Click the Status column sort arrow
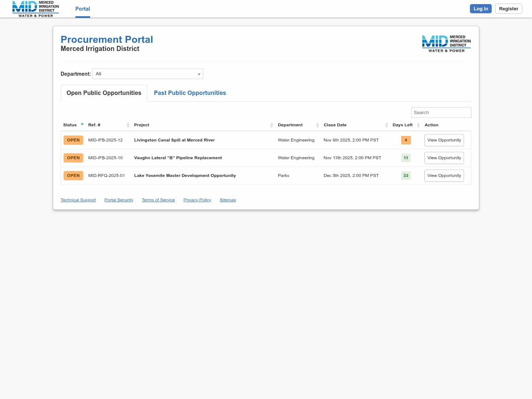Viewport: 532px width, 399px height. [82, 123]
